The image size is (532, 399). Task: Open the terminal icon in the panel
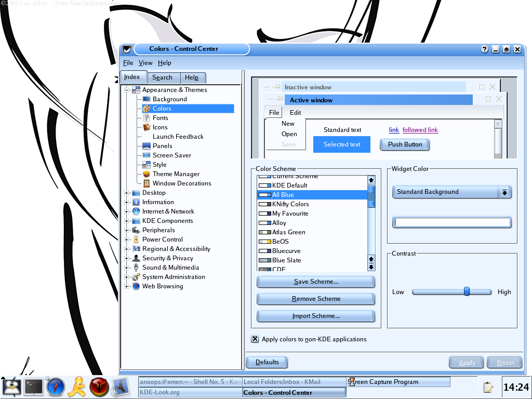(x=34, y=387)
